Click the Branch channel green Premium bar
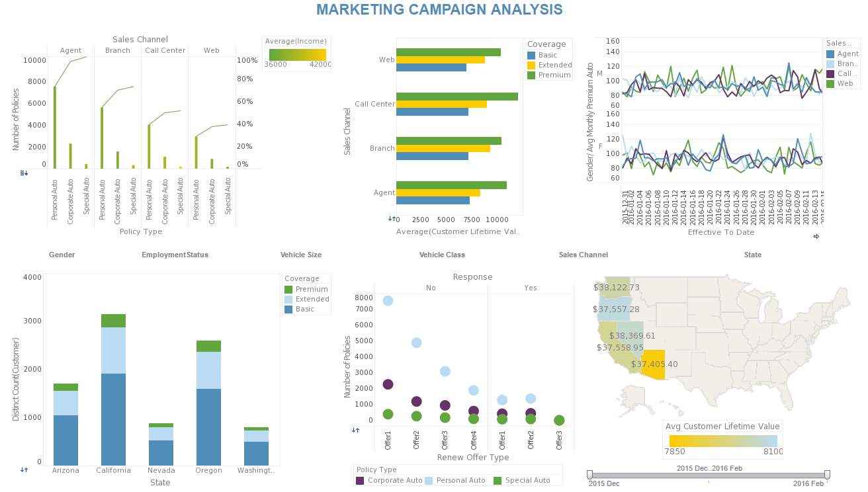 point(449,141)
